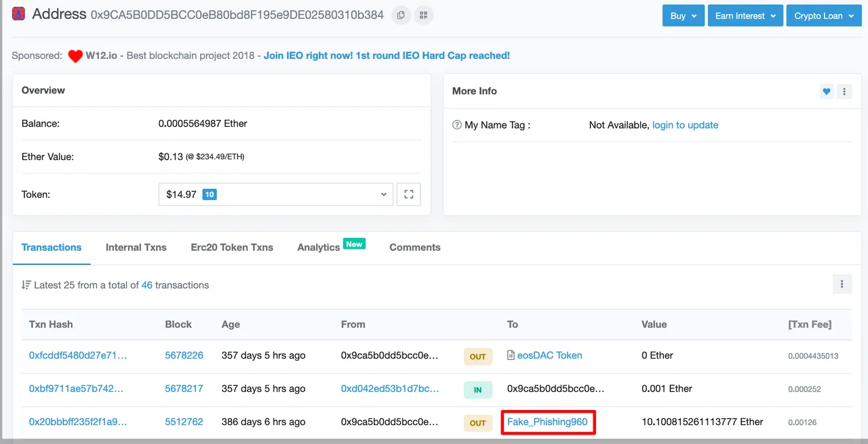Viewport: 868px width, 444px height.
Task: Click the Balance value 0.0005564987 Ether
Action: [203, 123]
